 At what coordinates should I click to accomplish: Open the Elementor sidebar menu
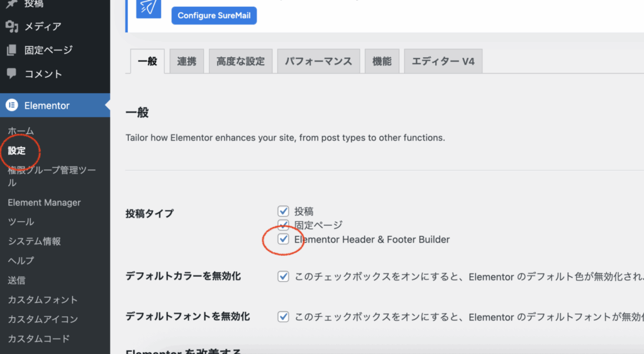click(x=55, y=105)
